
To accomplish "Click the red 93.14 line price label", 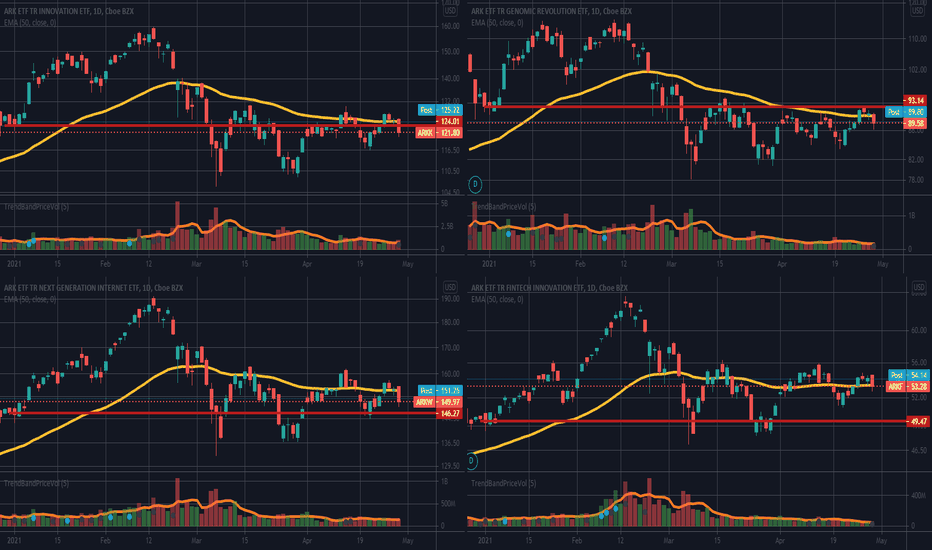I will (x=915, y=100).
